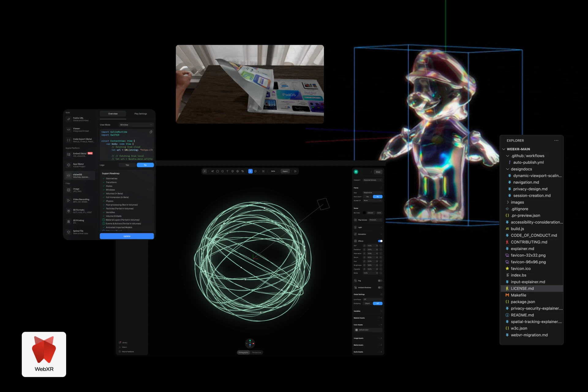
Task: Click the Code Export (Beta) icon
Action: pyautogui.click(x=69, y=140)
